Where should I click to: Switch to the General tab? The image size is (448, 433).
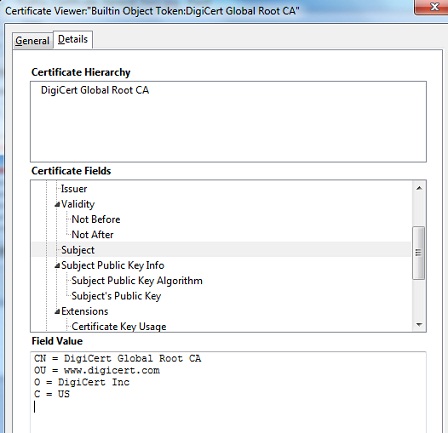click(32, 41)
